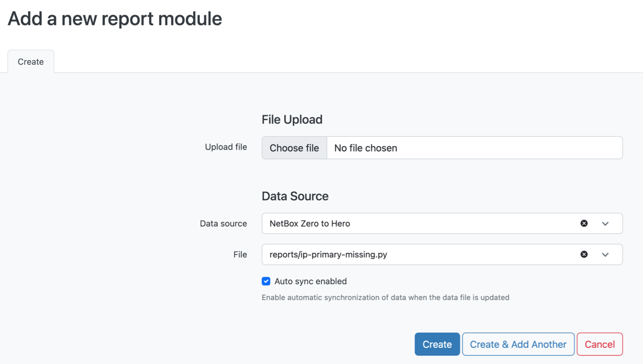
Task: Select the active Create tab
Action: click(x=30, y=61)
